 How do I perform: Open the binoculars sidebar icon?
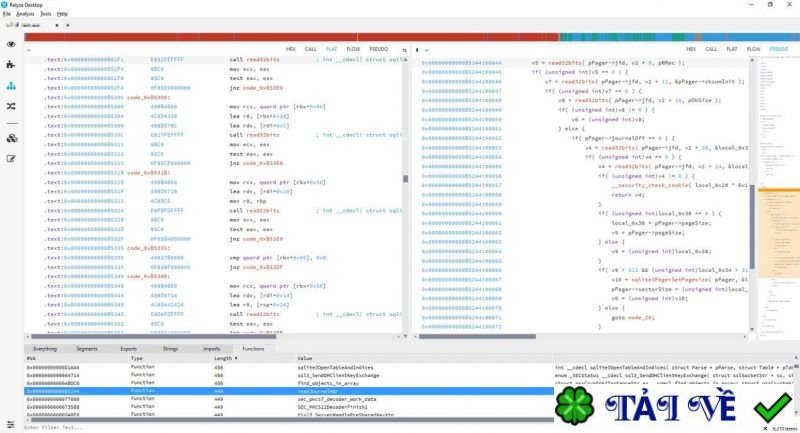pos(11,138)
